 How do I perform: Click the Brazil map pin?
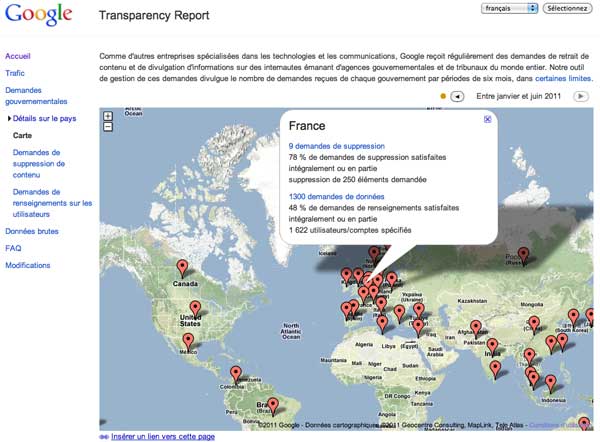tap(272, 406)
